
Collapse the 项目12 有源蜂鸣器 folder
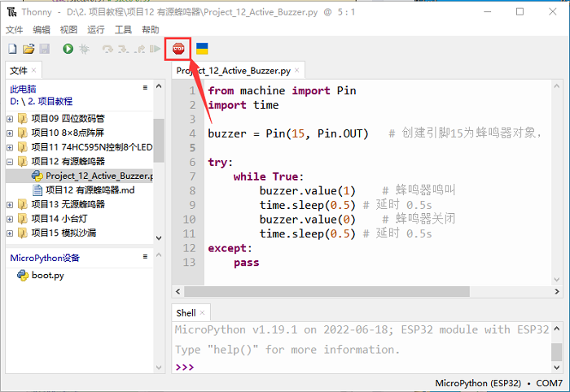point(10,161)
